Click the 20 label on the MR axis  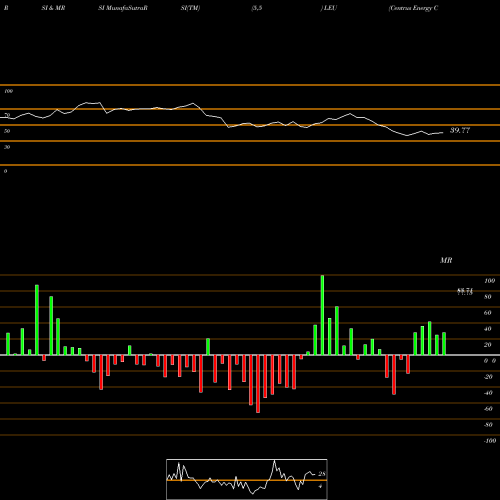click(488, 345)
